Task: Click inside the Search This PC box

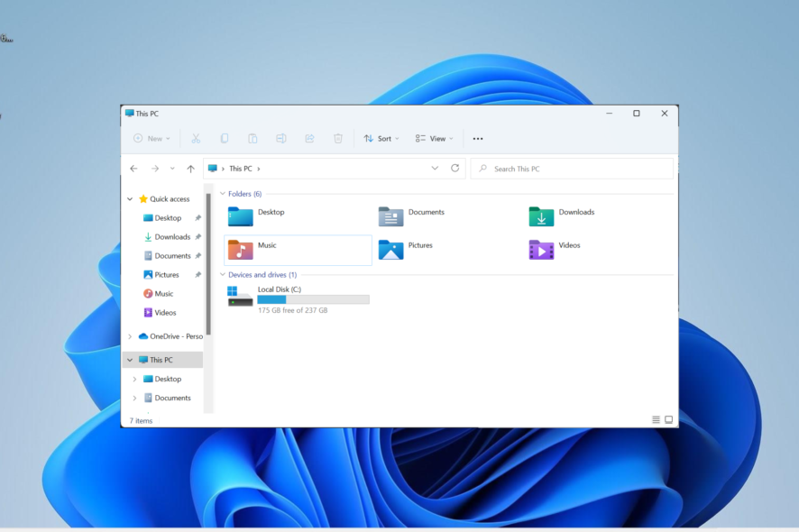Action: pyautogui.click(x=572, y=169)
